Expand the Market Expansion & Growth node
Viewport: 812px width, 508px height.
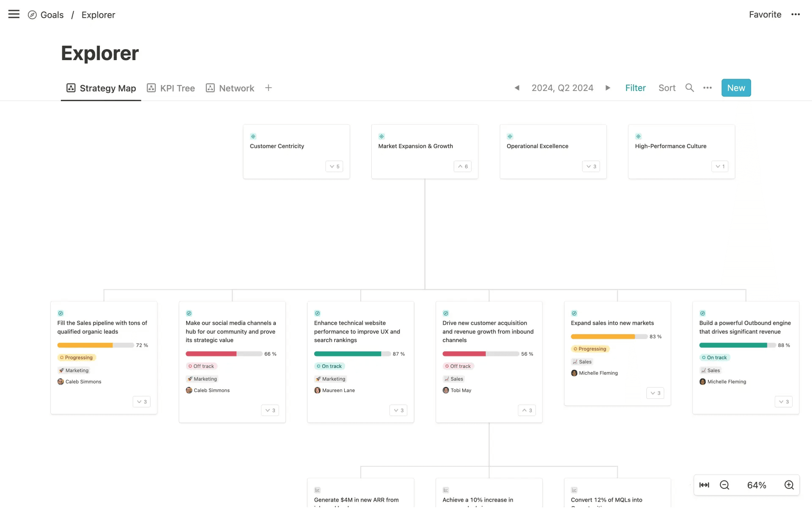click(x=462, y=166)
